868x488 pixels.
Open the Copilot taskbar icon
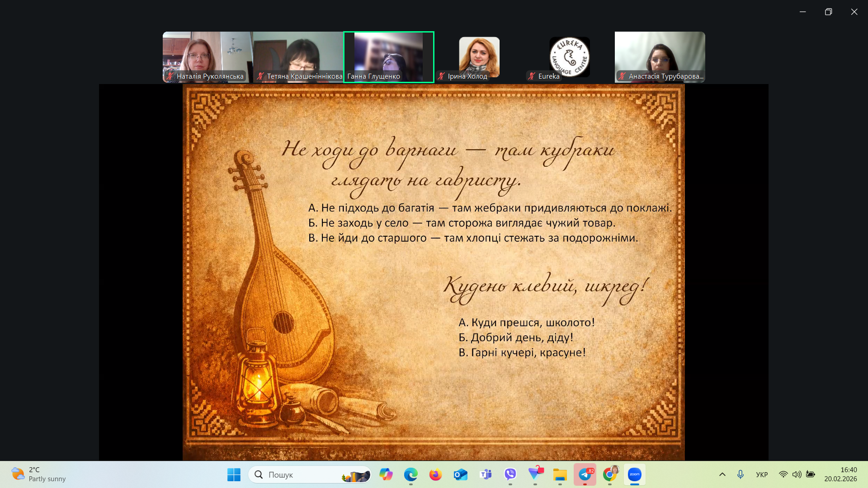(x=386, y=474)
